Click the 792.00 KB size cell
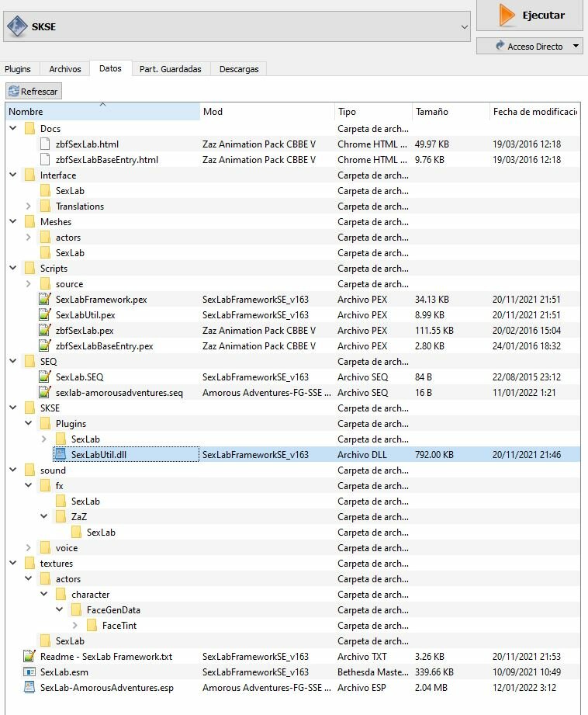The image size is (588, 715). click(x=434, y=455)
